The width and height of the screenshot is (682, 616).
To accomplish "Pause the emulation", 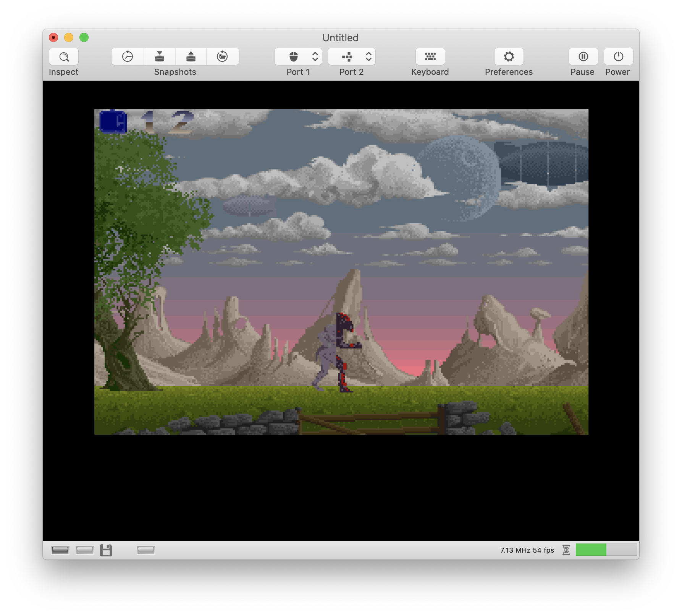I will (x=583, y=56).
